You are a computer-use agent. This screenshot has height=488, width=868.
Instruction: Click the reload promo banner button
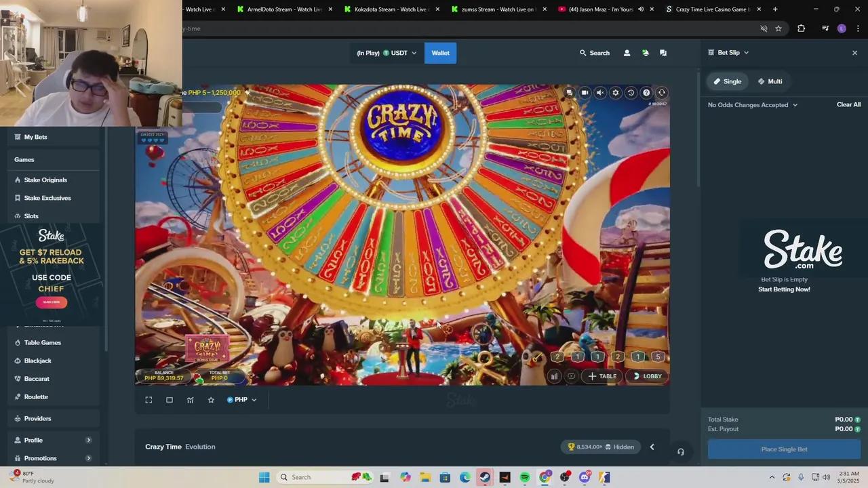(x=52, y=302)
